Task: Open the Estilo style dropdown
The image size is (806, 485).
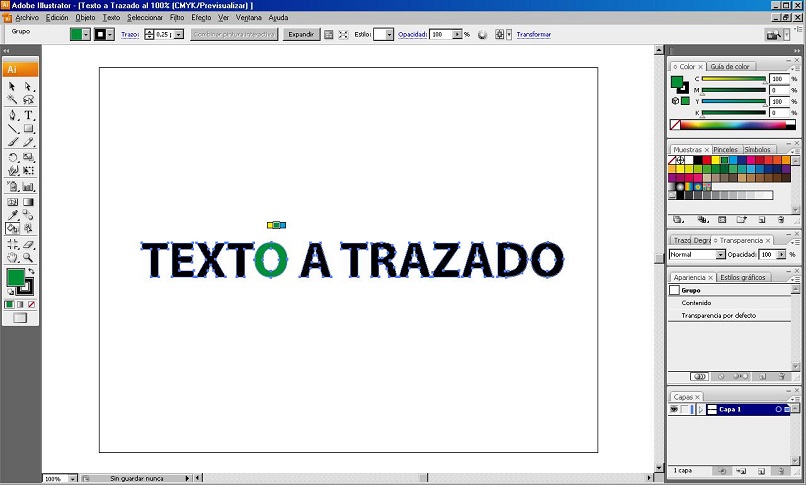Action: (383, 34)
